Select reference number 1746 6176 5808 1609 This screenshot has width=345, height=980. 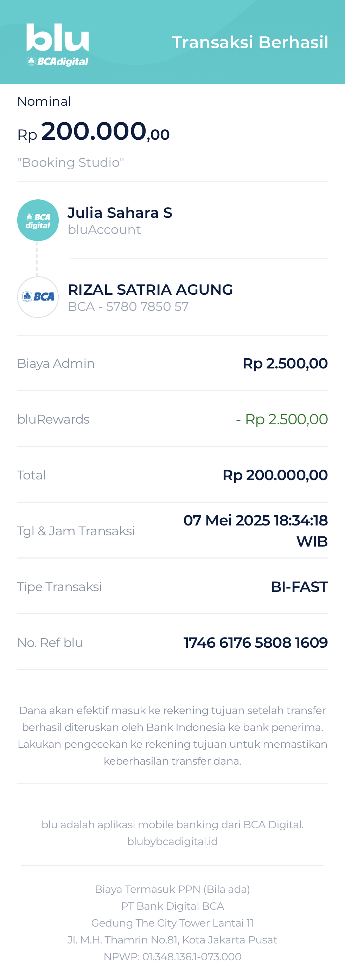(x=256, y=642)
